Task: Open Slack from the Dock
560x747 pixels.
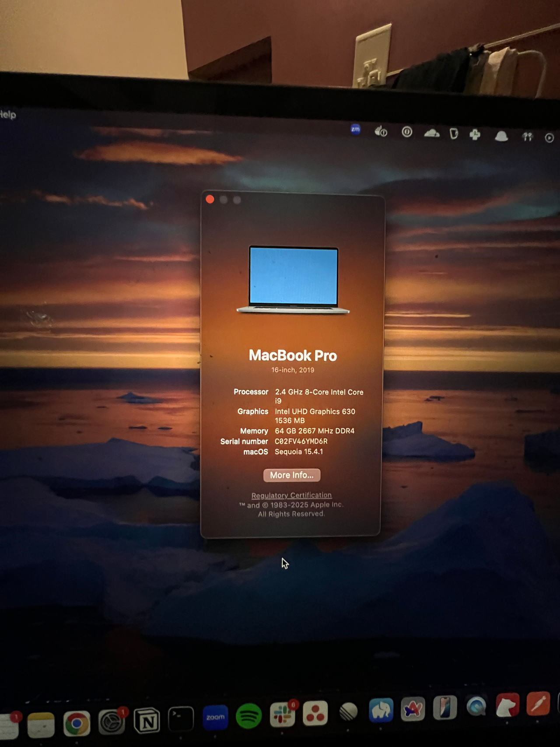Action: point(282,714)
